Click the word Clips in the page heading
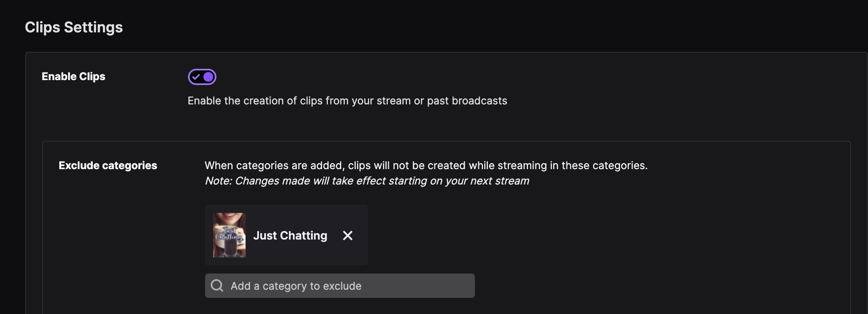868x314 pixels. pos(42,27)
